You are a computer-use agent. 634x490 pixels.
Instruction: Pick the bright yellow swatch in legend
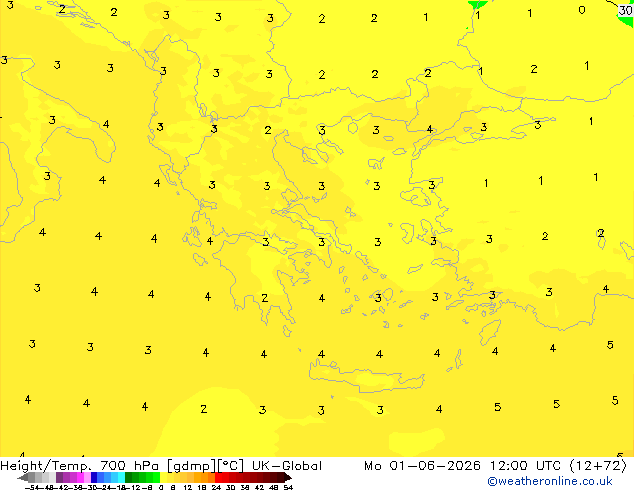164,477
